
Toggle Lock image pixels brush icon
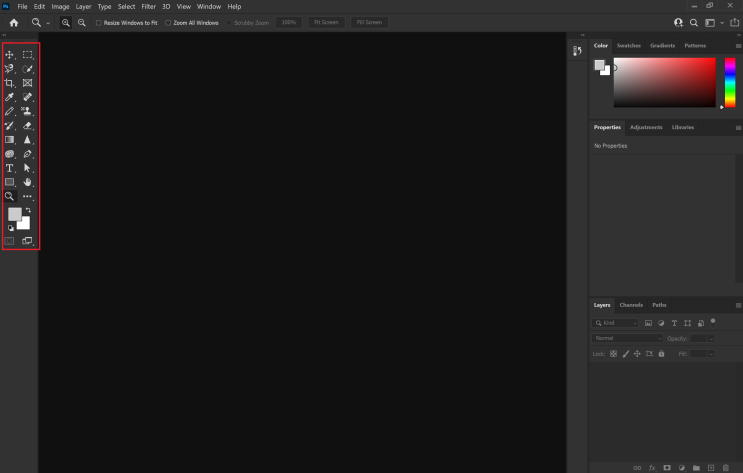click(x=625, y=354)
